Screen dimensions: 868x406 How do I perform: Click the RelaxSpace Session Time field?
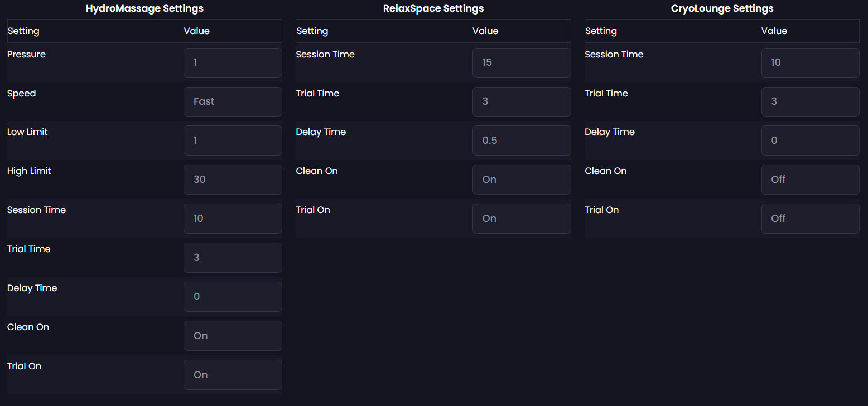521,62
